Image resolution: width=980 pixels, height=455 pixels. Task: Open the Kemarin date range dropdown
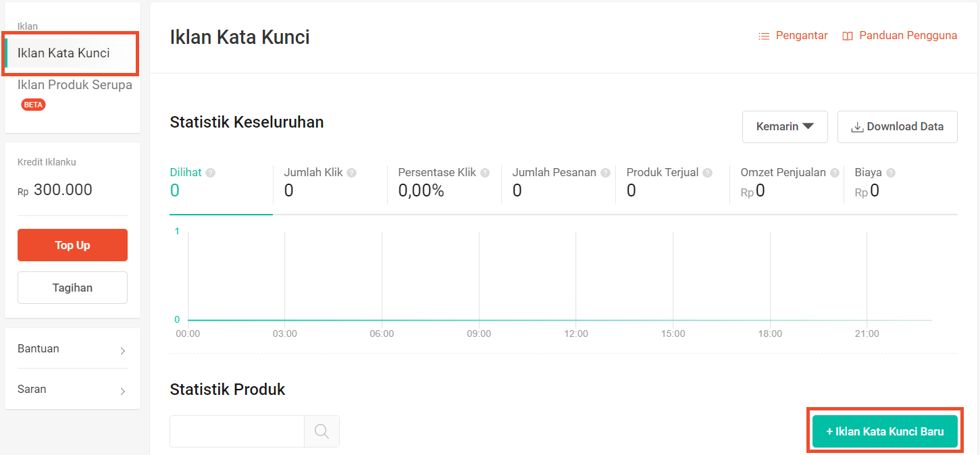pyautogui.click(x=784, y=127)
